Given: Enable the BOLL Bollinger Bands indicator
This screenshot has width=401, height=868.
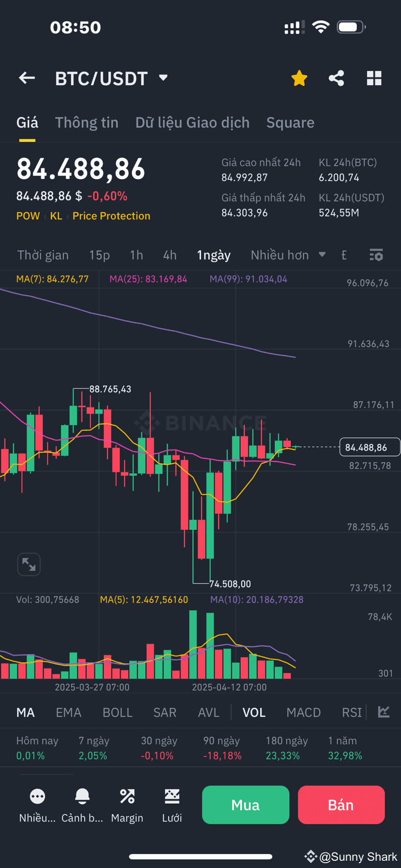Looking at the screenshot, I should [x=117, y=712].
